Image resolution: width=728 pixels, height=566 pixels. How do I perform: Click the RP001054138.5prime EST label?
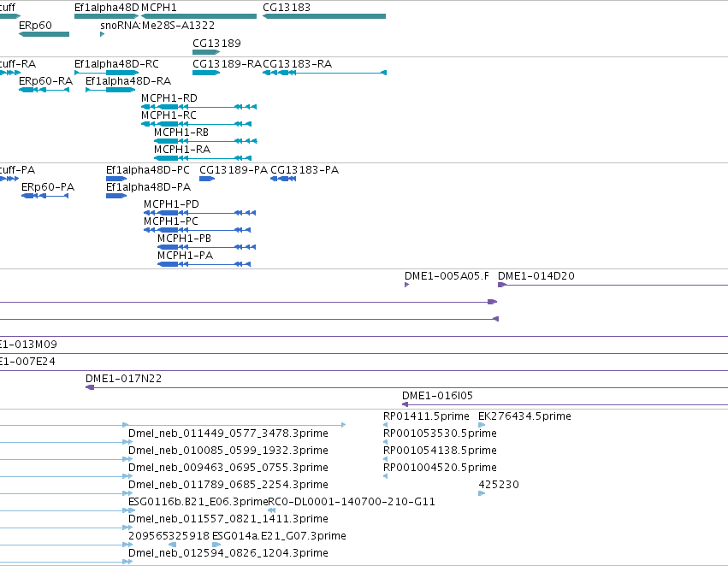[440, 451]
